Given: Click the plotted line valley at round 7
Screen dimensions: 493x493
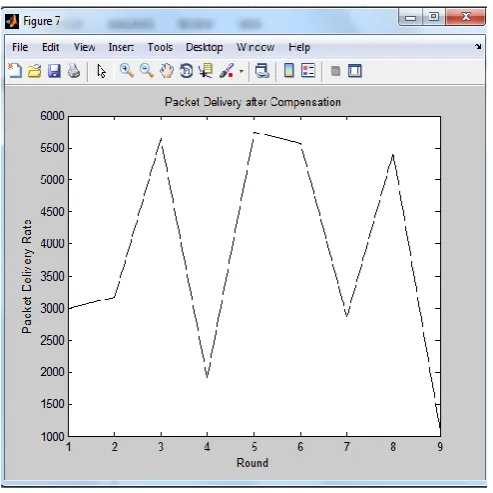Looking at the screenshot, I should [347, 315].
